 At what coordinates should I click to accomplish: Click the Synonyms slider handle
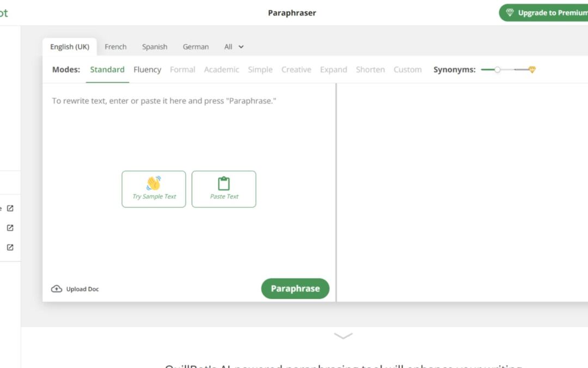[497, 70]
